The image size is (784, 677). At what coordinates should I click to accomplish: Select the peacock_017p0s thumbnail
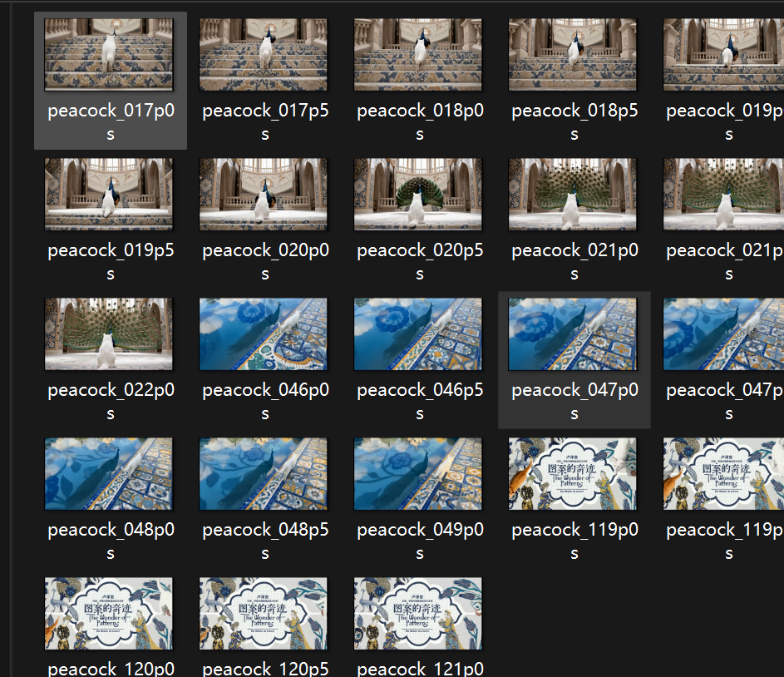click(109, 55)
